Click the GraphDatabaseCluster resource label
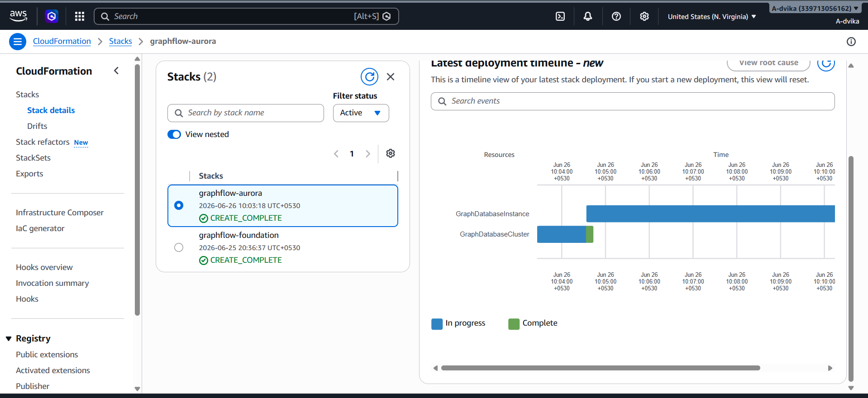868x398 pixels. click(x=495, y=234)
